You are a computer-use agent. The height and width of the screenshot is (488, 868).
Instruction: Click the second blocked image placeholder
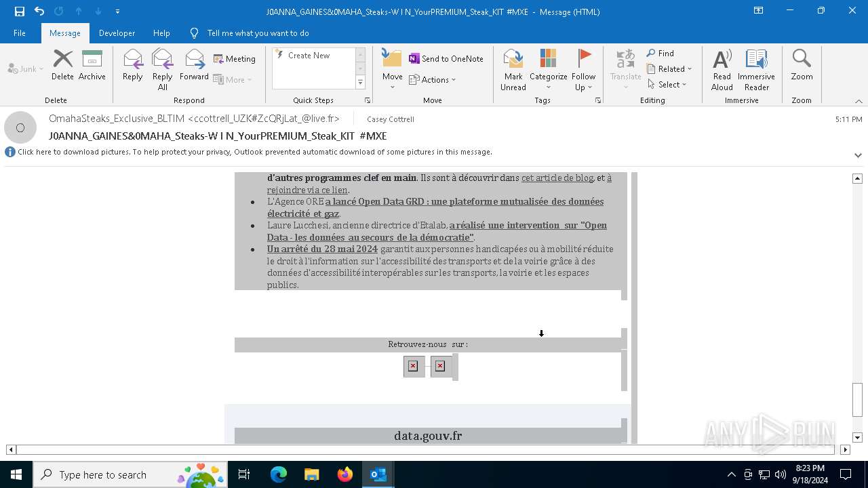tap(440, 366)
